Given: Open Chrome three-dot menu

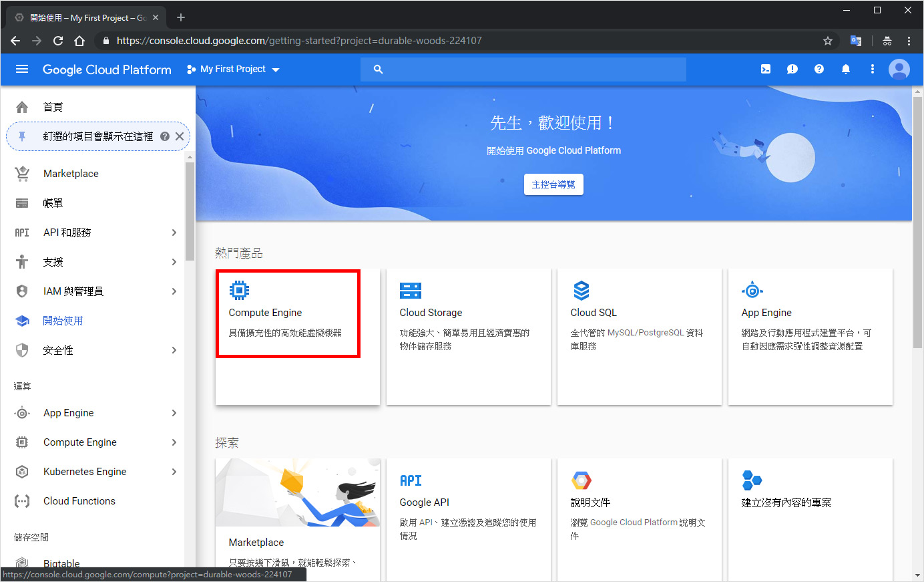Looking at the screenshot, I should coord(909,41).
